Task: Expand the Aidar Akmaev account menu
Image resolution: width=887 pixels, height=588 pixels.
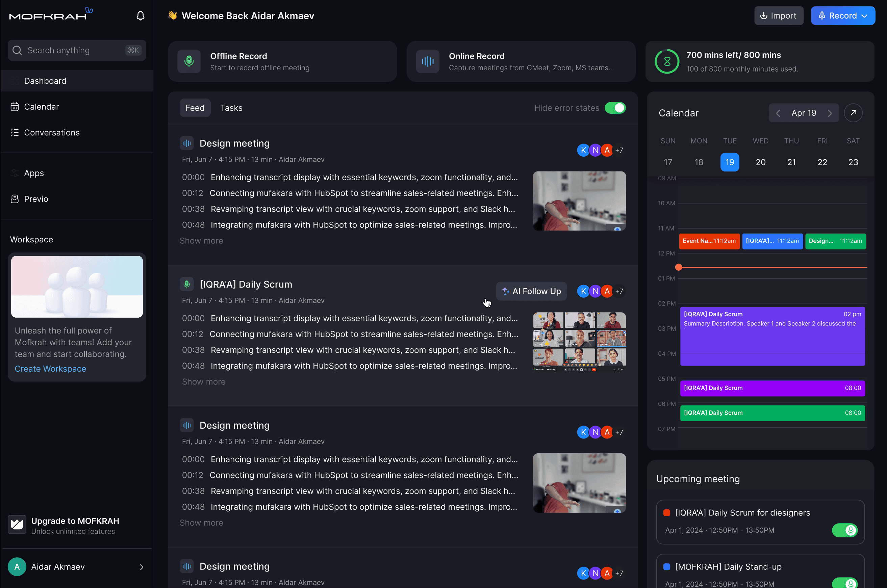Action: (x=142, y=567)
